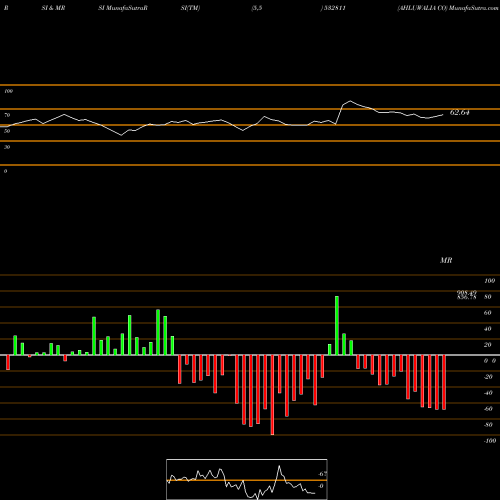Open the mini overview chart at the bottom
Image resolution: width=500 pixels, height=500 pixels.
point(247,479)
